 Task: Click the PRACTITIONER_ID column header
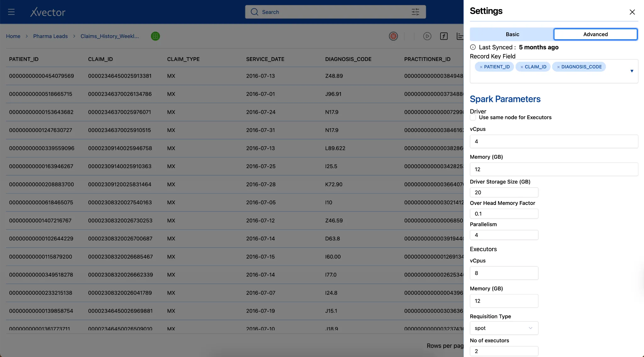tap(427, 59)
